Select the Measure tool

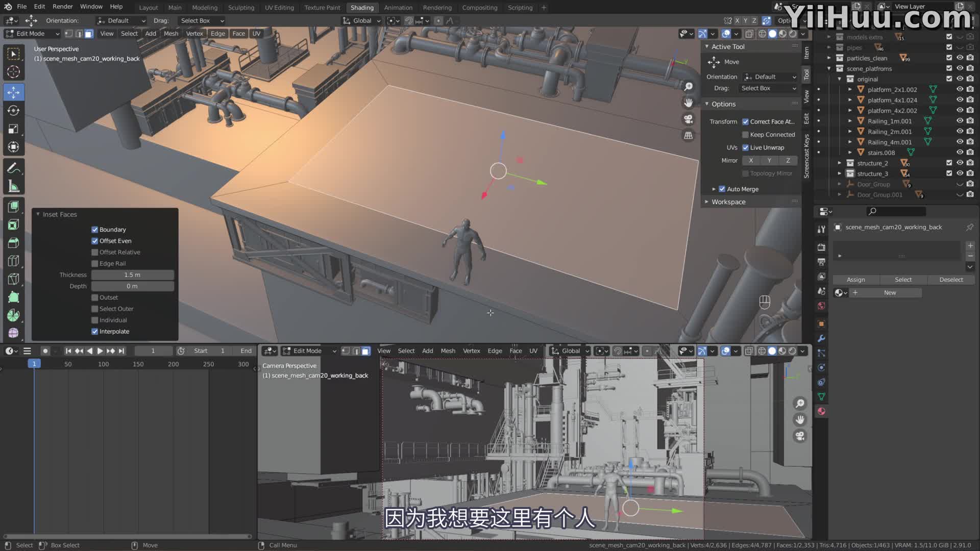pyautogui.click(x=14, y=187)
